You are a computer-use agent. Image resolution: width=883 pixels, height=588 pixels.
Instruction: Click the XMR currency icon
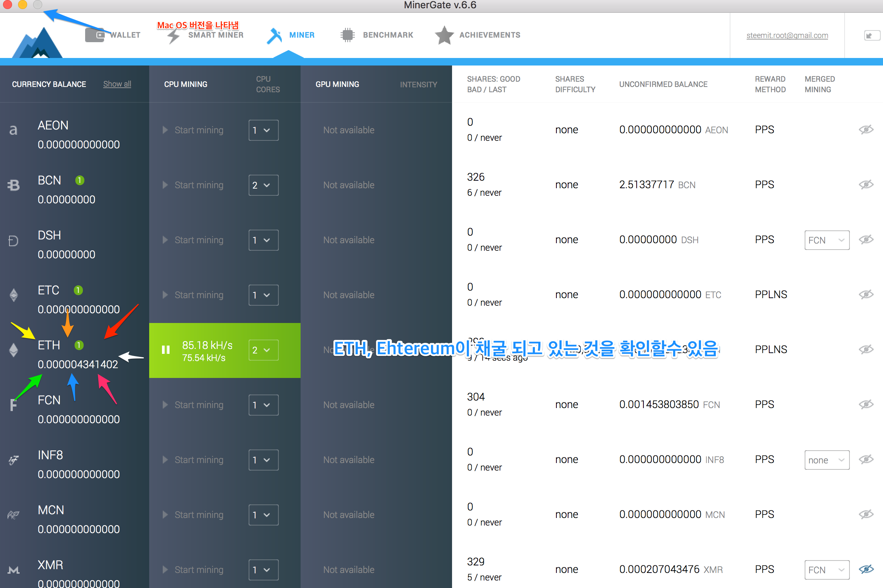point(14,570)
